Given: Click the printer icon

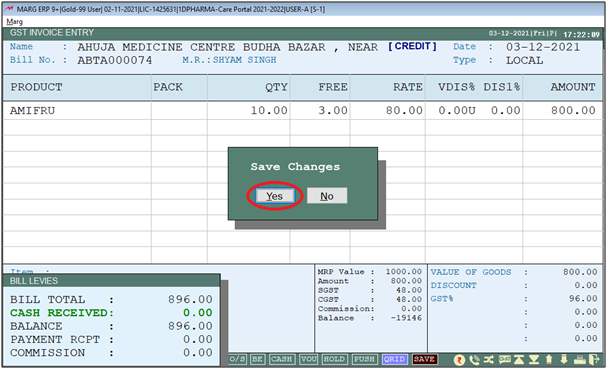Looking at the screenshot, I should [580, 360].
